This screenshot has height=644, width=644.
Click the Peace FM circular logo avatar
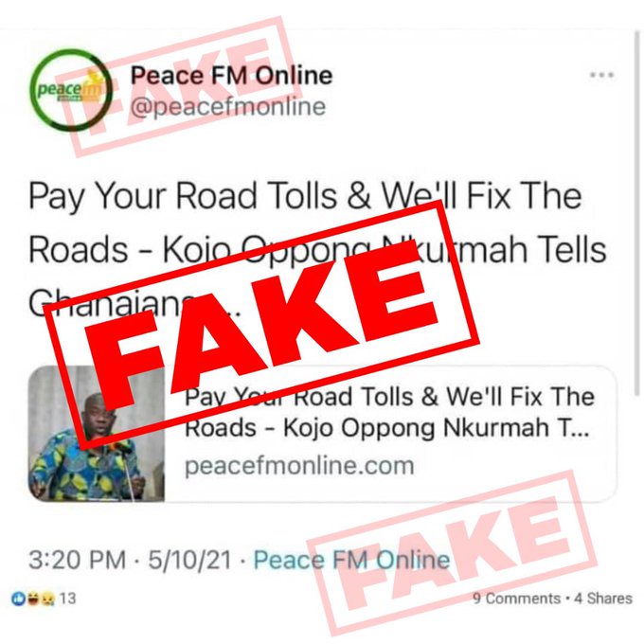(x=71, y=90)
